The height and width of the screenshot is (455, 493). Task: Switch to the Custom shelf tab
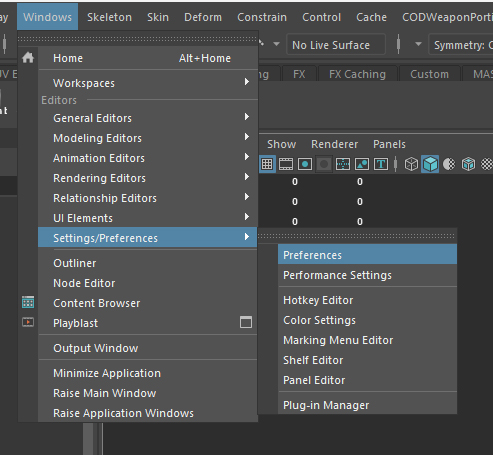pos(429,74)
